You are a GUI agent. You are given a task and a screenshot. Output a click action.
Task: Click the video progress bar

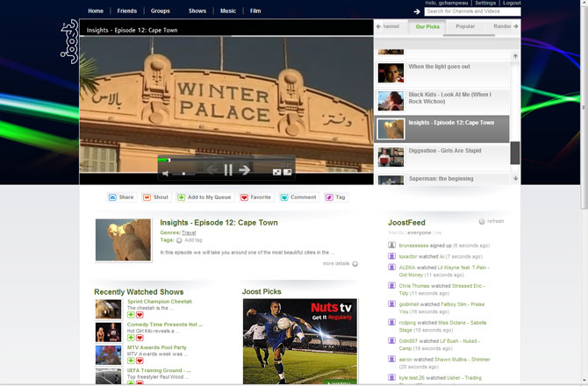pyautogui.click(x=226, y=160)
